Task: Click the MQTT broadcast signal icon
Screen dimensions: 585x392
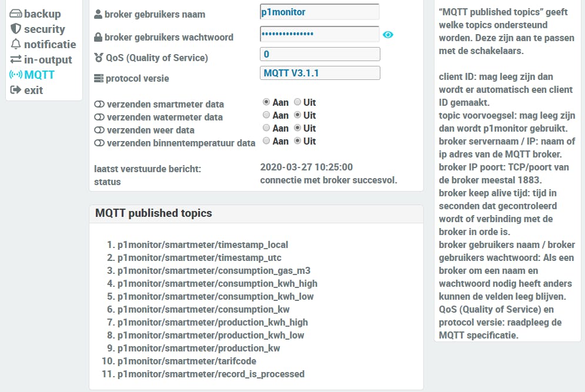Action: click(15, 75)
